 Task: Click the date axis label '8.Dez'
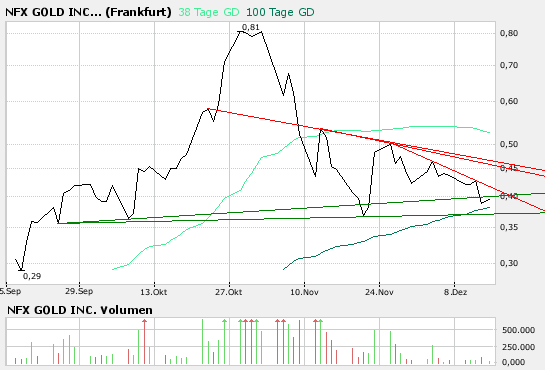click(x=455, y=292)
